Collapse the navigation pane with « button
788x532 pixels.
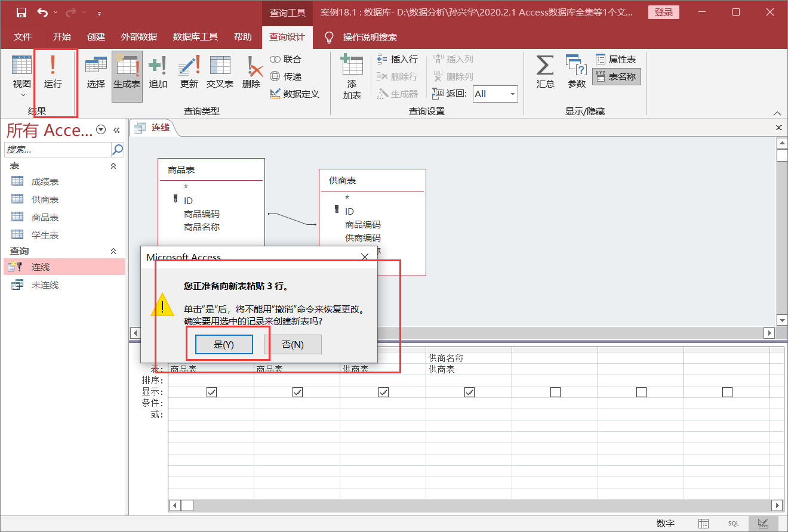click(x=116, y=129)
